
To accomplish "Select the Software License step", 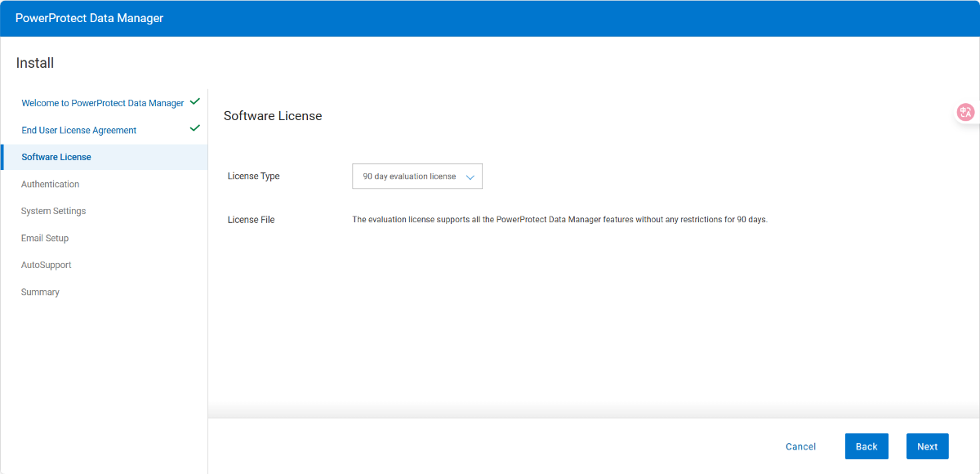I will pyautogui.click(x=105, y=157).
